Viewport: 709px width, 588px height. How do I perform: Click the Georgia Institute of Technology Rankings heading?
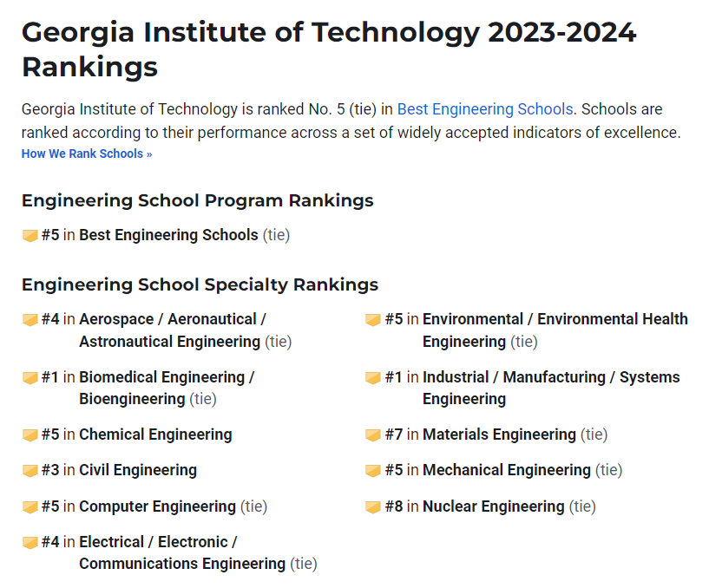[328, 49]
